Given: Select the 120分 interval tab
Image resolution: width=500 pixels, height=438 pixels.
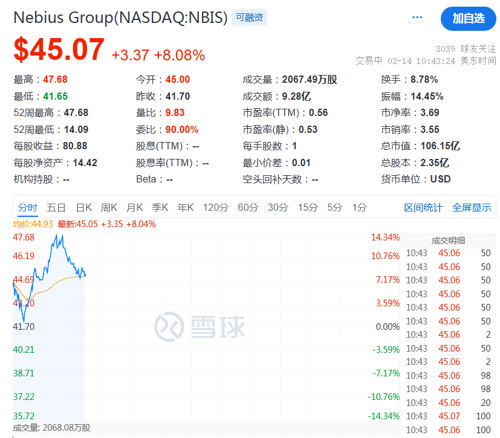Looking at the screenshot, I should [216, 208].
